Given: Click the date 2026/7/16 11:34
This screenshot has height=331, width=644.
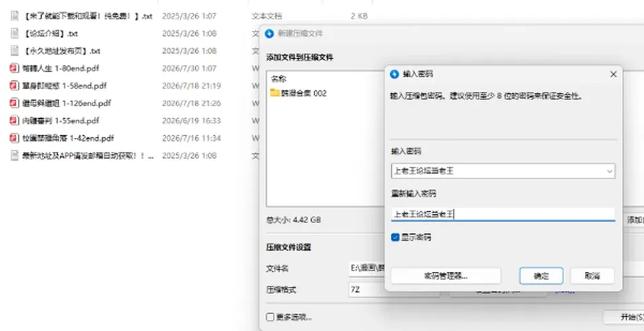Looking at the screenshot, I should coord(191,138).
